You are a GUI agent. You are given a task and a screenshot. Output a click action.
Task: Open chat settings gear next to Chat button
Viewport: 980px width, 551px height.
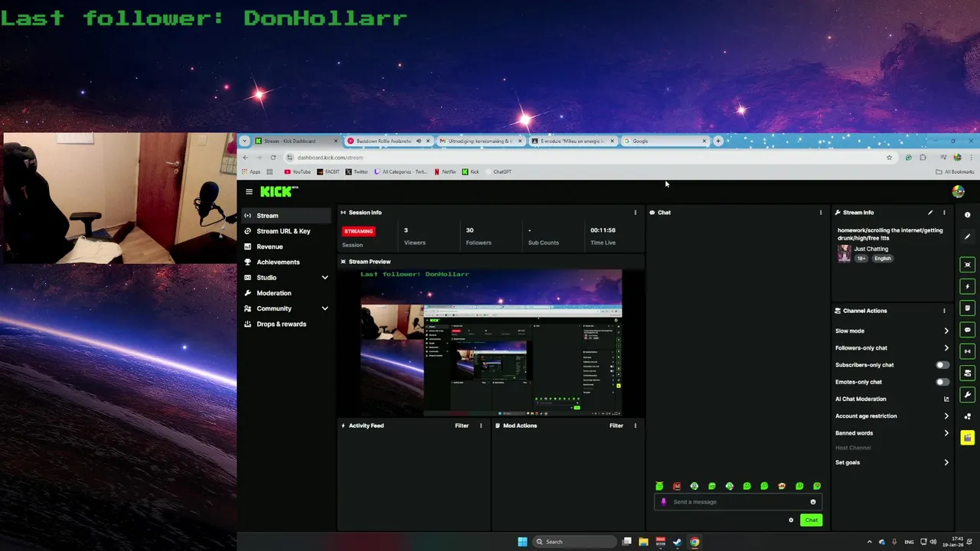click(791, 520)
